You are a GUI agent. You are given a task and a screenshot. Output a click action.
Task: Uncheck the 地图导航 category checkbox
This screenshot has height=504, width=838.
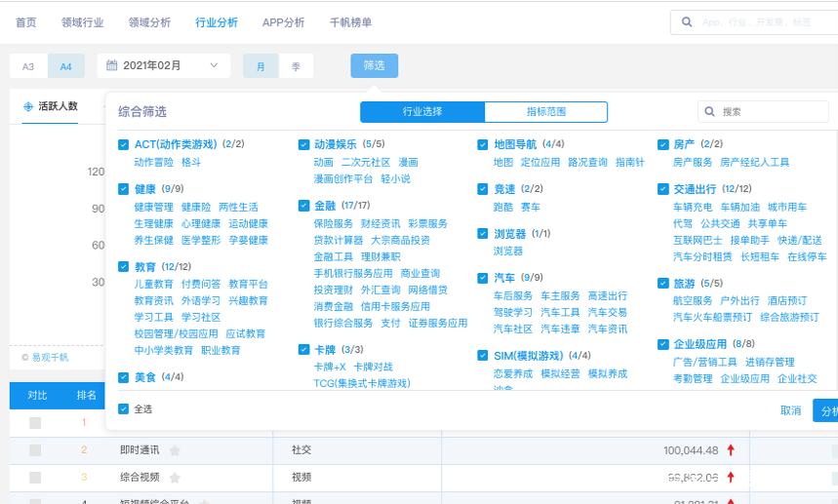483,144
